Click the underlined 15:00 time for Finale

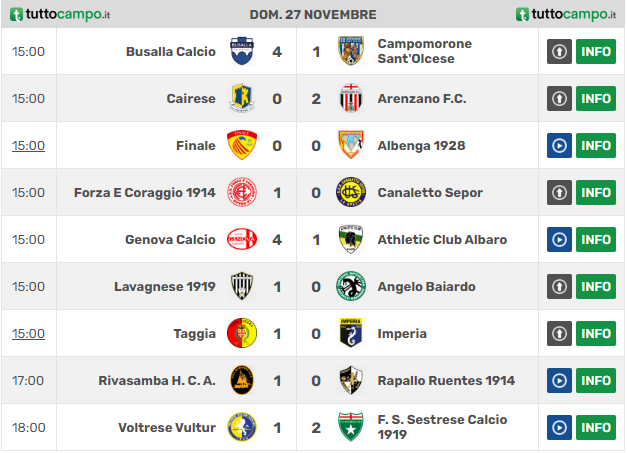click(28, 146)
